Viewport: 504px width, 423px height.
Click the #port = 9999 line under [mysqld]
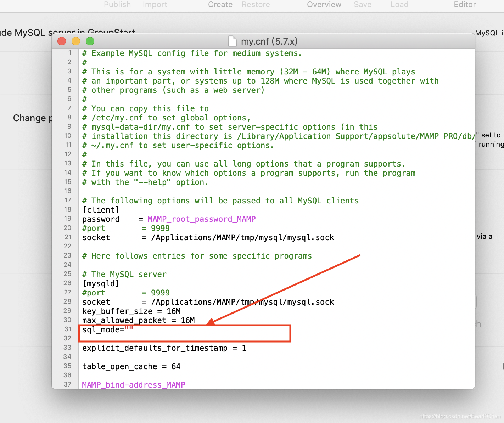point(126,293)
